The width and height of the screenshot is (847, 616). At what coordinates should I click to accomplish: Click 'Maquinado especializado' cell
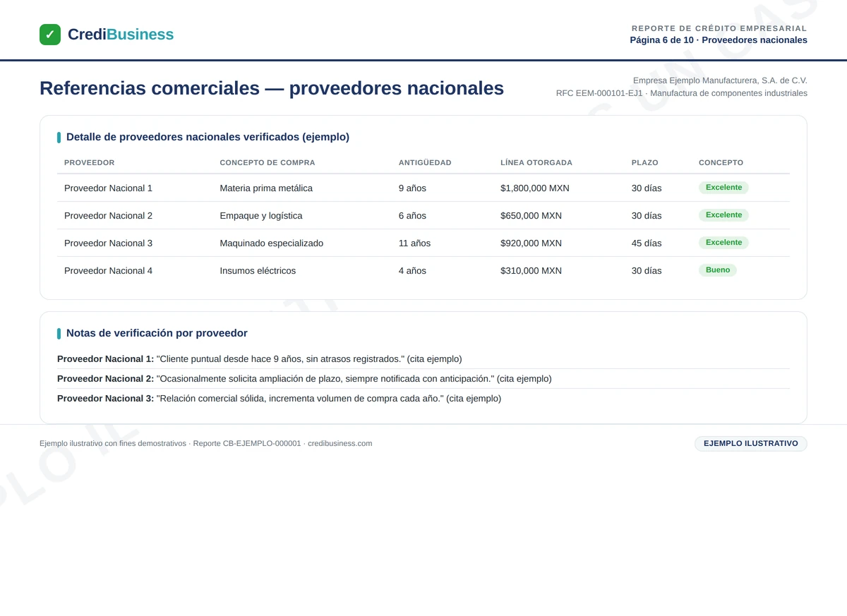coord(272,243)
